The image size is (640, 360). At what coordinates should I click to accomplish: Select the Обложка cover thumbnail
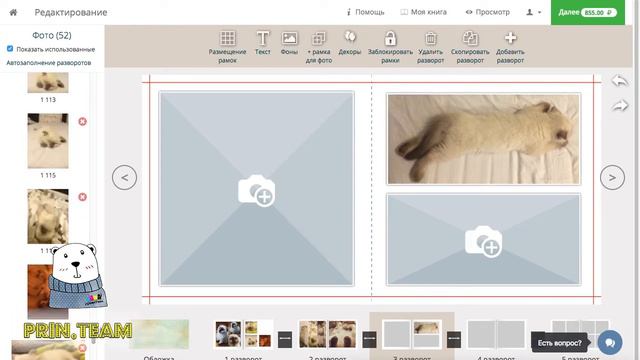tap(159, 335)
